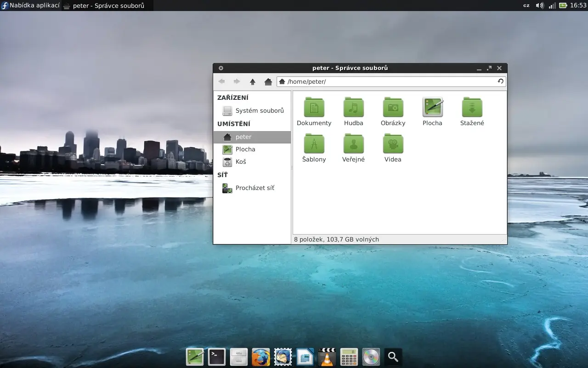Go to home with the toolbar home icon
This screenshot has height=368, width=588.
pos(268,81)
